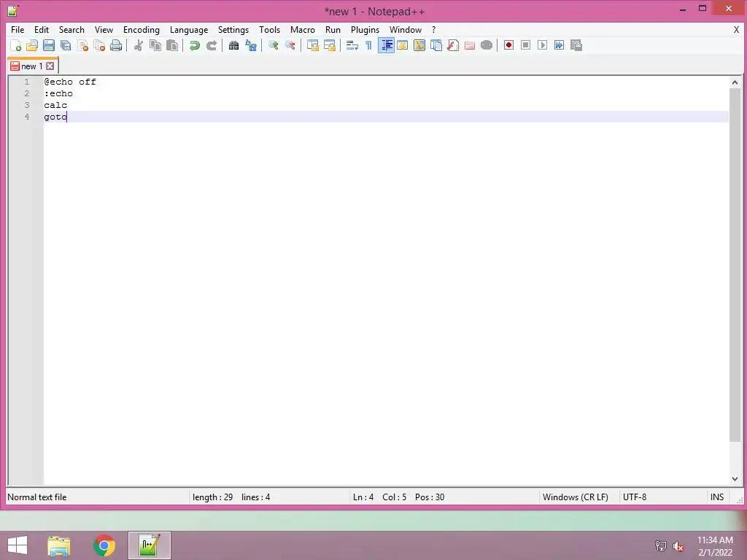The width and height of the screenshot is (747, 560).
Task: Open the Encoding menu
Action: pos(142,29)
